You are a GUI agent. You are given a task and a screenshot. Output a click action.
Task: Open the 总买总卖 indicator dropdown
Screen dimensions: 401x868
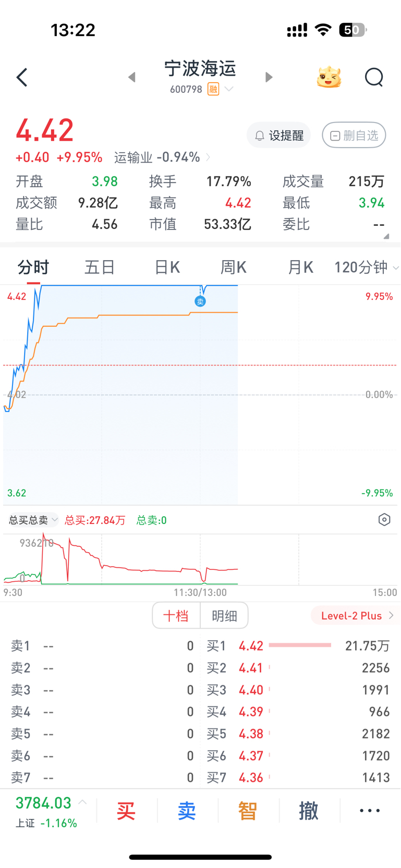tap(33, 520)
